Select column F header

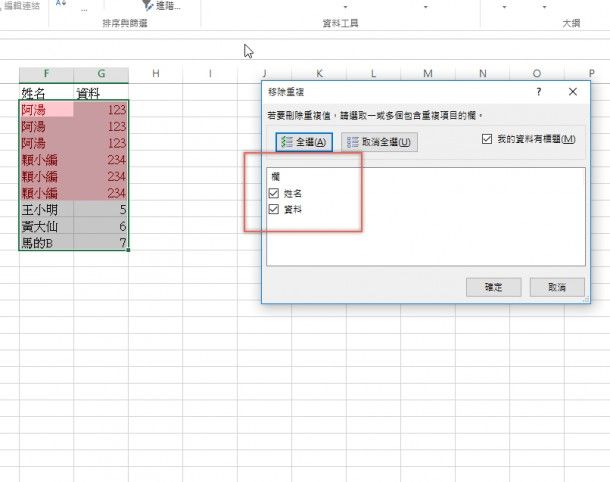pos(46,74)
